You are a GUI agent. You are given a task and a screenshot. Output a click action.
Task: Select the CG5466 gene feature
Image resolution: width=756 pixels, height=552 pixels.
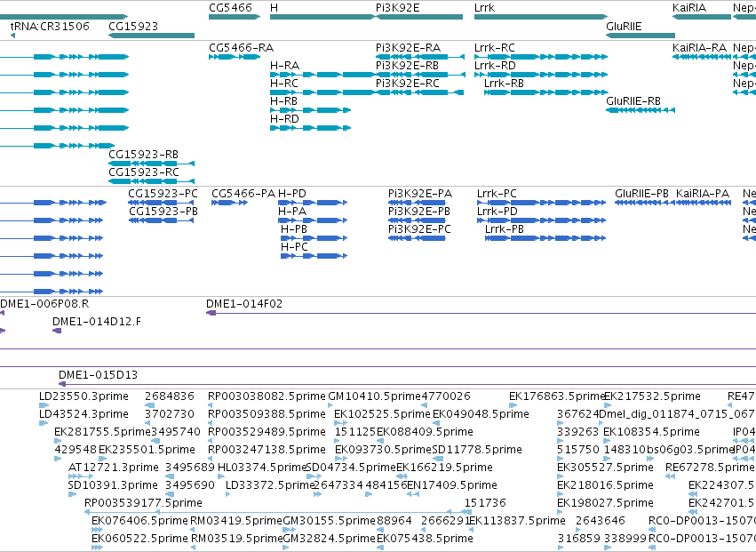pos(235,17)
